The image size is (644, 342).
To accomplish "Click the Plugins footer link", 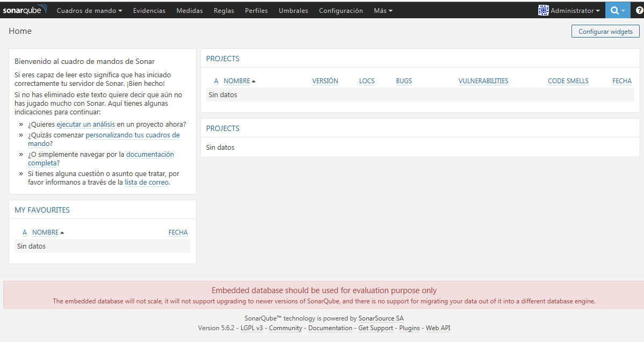I will [x=409, y=328].
